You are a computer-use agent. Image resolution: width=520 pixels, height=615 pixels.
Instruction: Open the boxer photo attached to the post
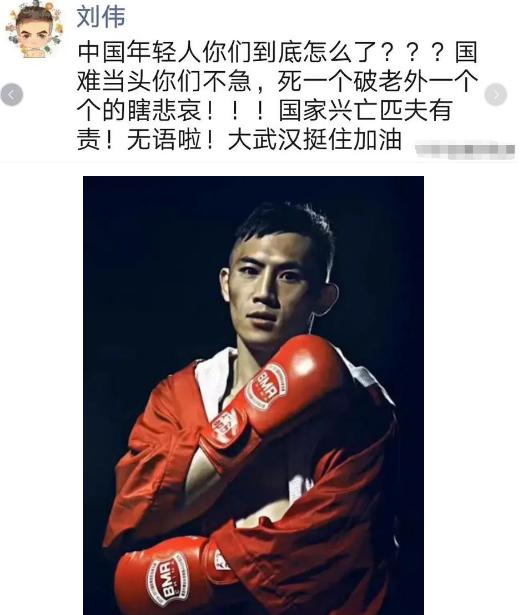253,395
